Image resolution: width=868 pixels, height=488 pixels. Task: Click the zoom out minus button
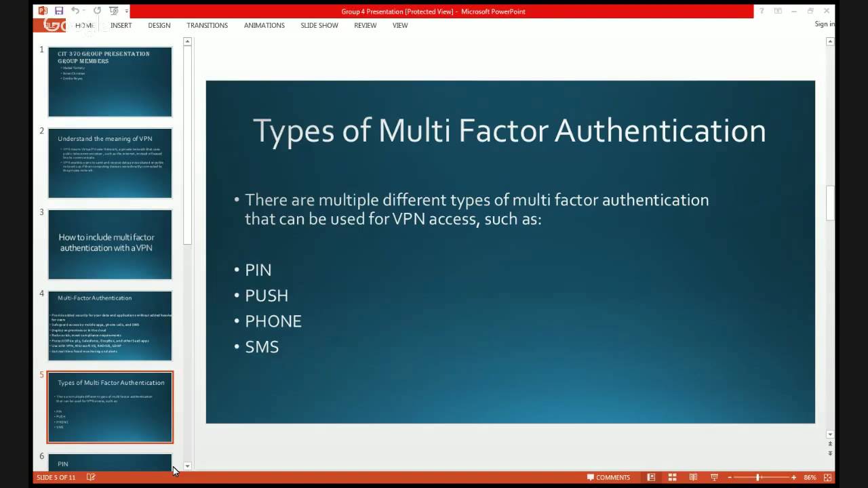[728, 477]
